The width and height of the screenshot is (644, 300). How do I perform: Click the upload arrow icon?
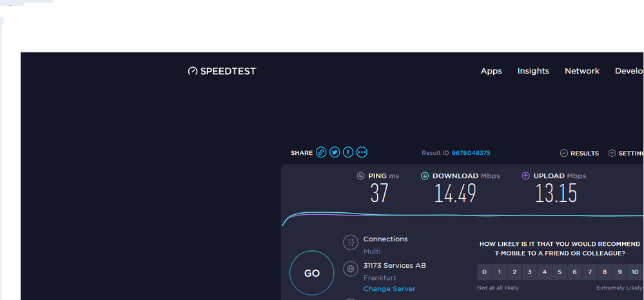[526, 176]
